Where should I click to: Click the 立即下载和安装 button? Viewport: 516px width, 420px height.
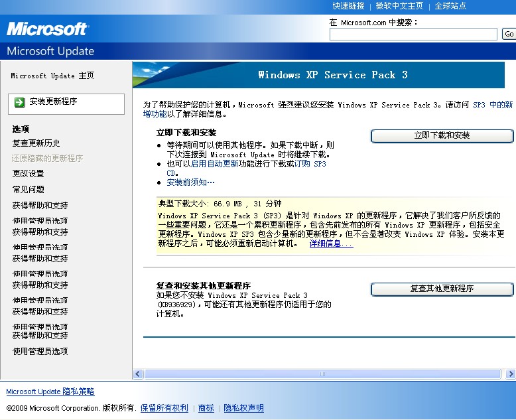point(442,135)
